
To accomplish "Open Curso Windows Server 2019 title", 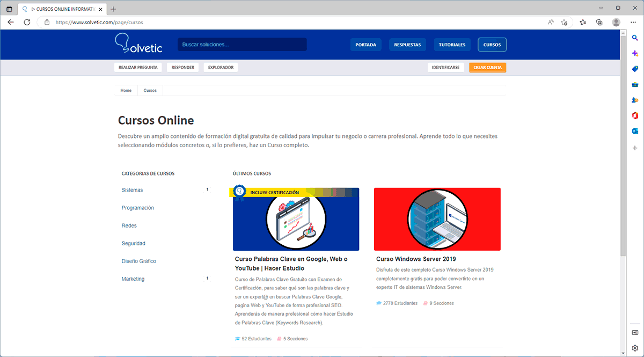I will (x=416, y=259).
